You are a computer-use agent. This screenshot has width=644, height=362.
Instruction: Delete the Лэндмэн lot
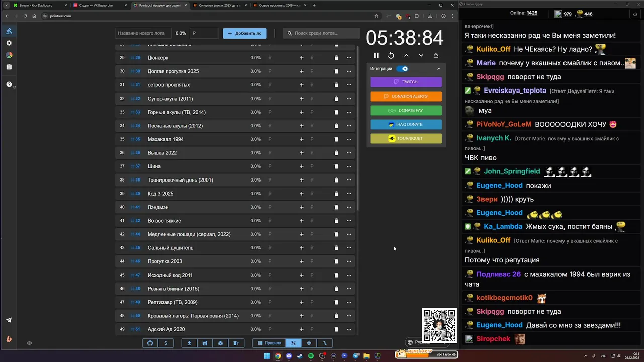tap(336, 207)
